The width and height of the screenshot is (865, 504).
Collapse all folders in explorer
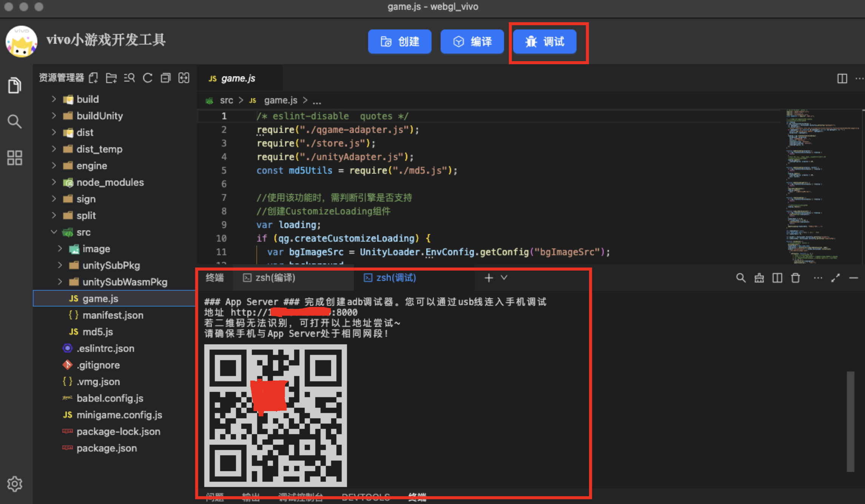point(166,78)
